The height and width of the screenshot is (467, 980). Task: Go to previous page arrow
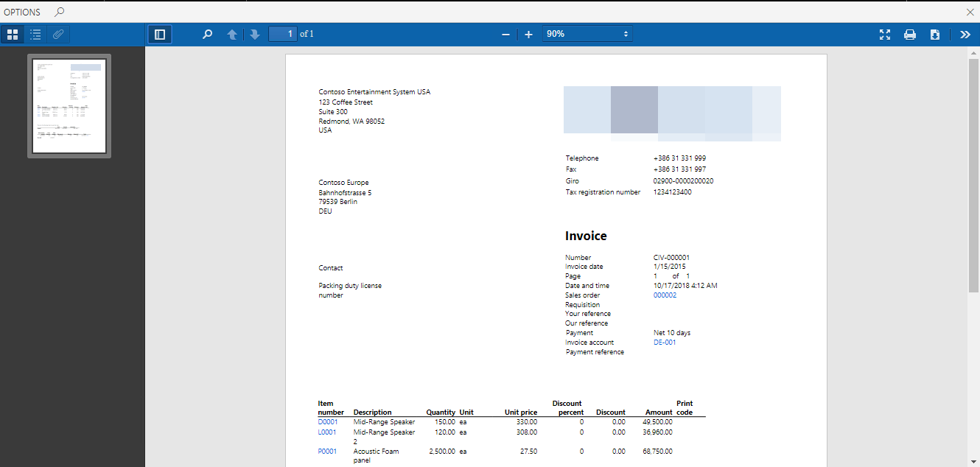tap(231, 34)
